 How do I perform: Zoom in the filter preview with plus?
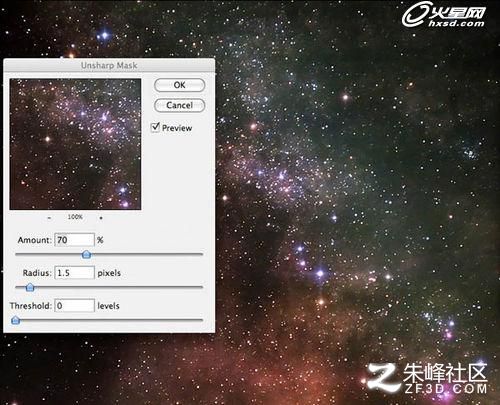pos(101,218)
